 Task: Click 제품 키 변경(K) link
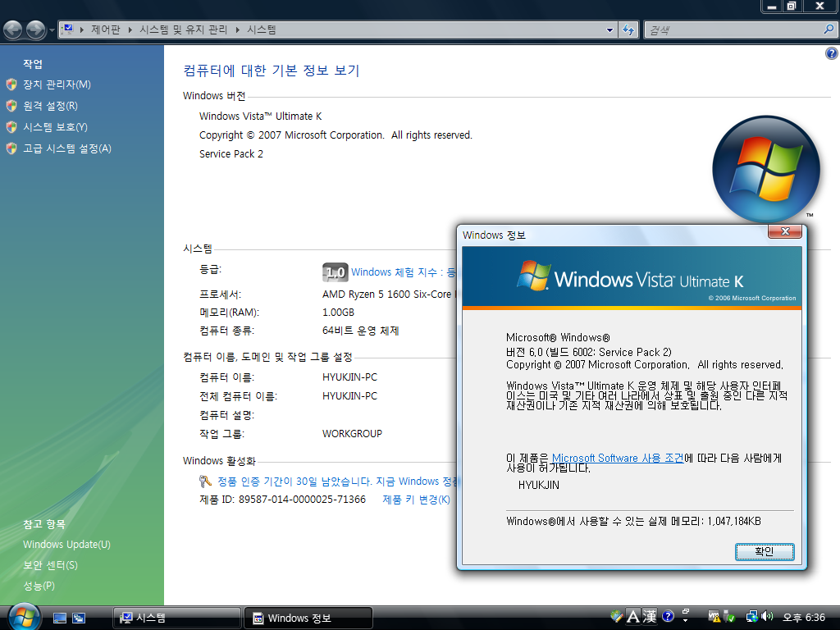416,500
